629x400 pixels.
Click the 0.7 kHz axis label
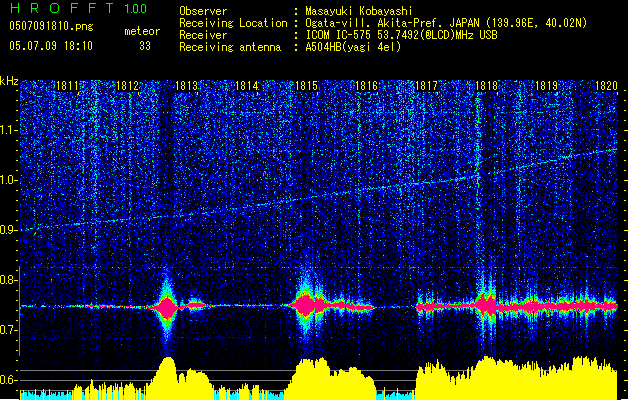9,330
